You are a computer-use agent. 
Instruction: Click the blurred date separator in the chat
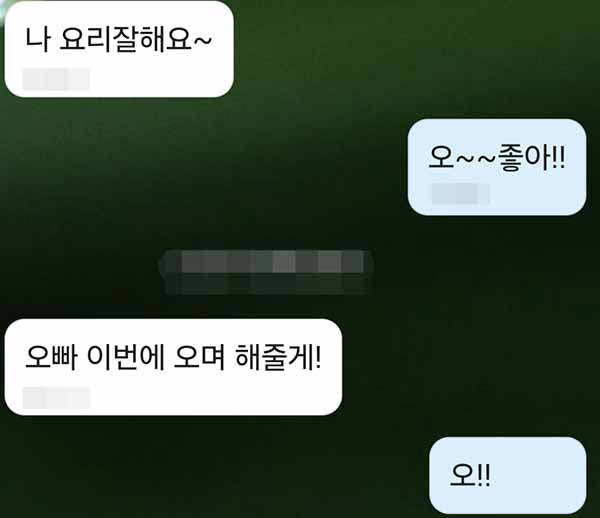(x=266, y=272)
